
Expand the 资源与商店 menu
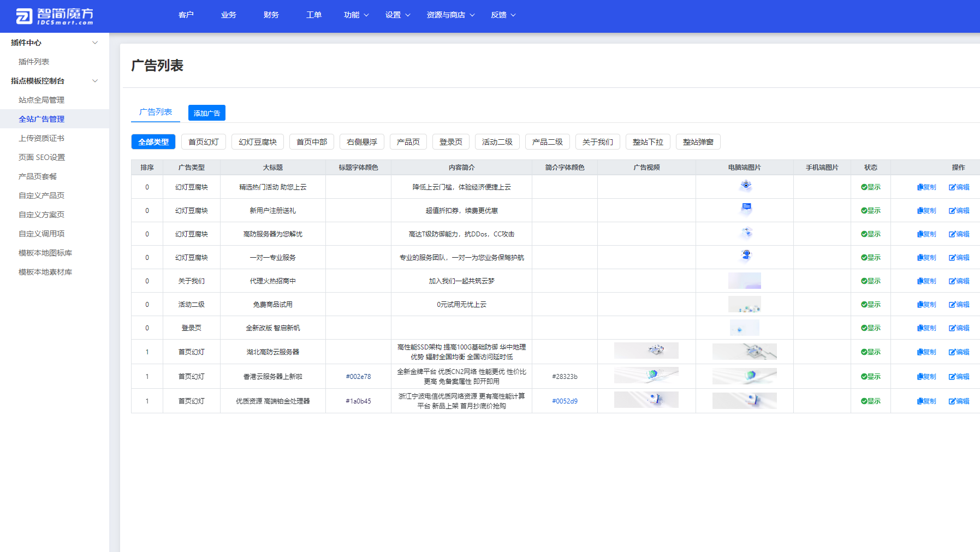(451, 15)
